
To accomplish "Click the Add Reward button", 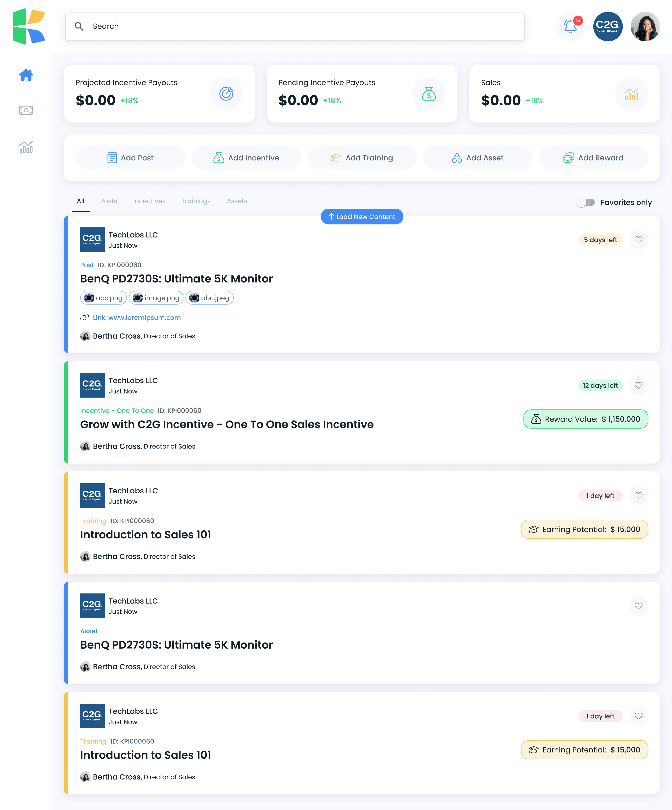I will [x=593, y=158].
